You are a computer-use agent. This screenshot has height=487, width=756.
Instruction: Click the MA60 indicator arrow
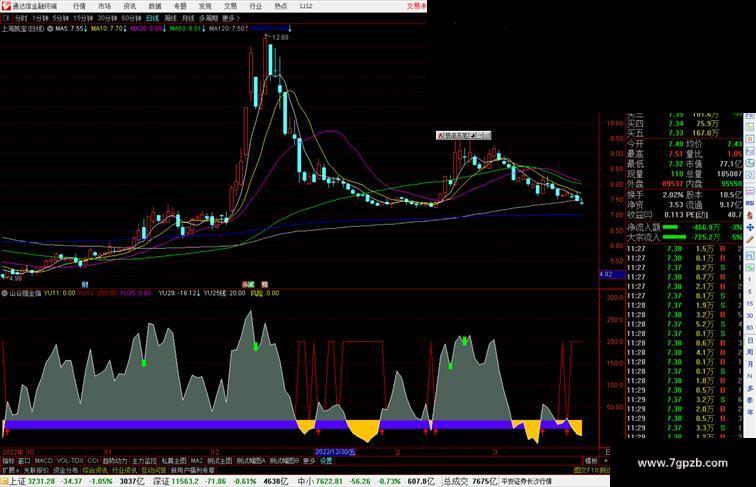(203, 29)
